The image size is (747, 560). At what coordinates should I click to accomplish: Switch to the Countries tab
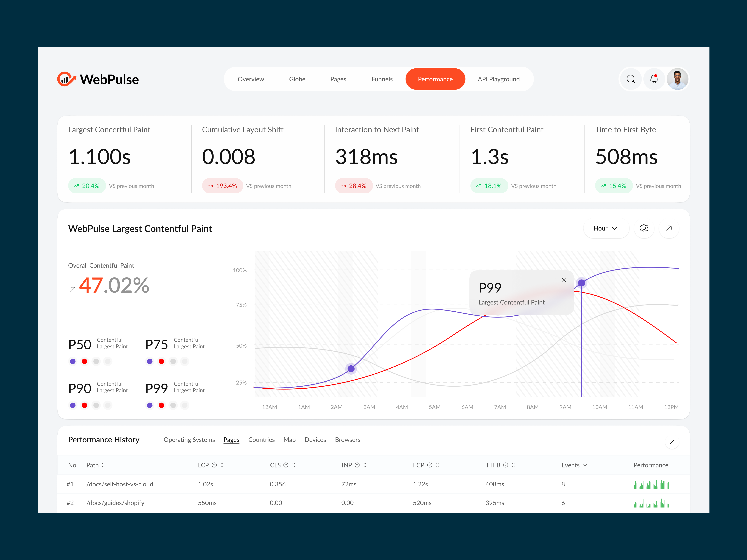261,439
